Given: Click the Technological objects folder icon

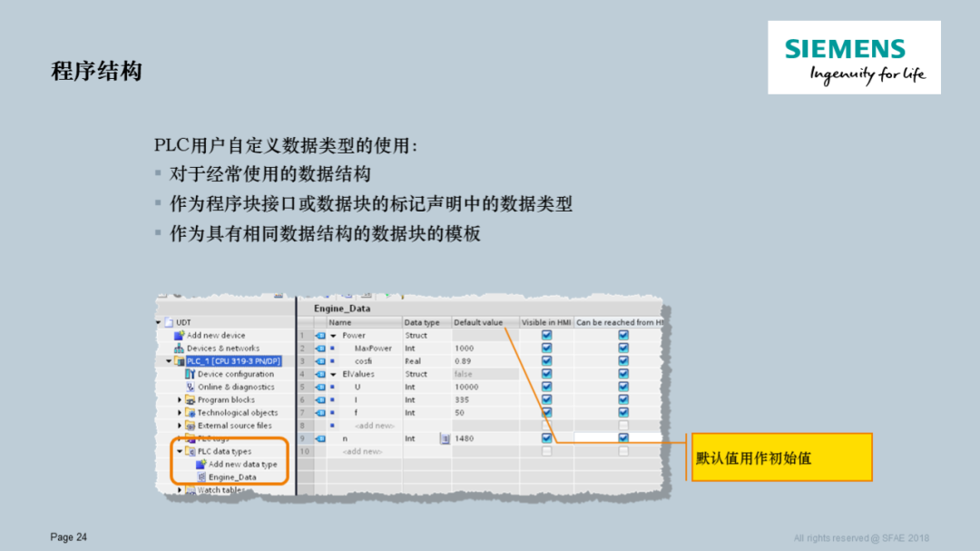Looking at the screenshot, I should [x=188, y=413].
